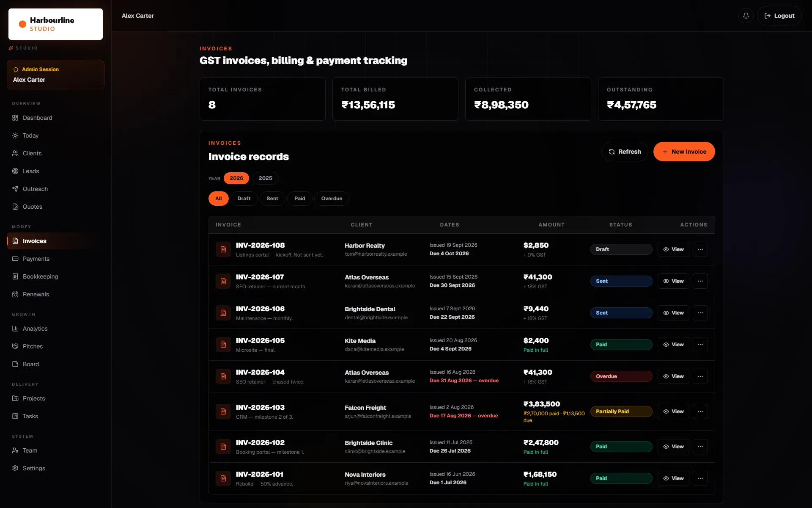Open Outreach in the sidebar

(x=55, y=189)
